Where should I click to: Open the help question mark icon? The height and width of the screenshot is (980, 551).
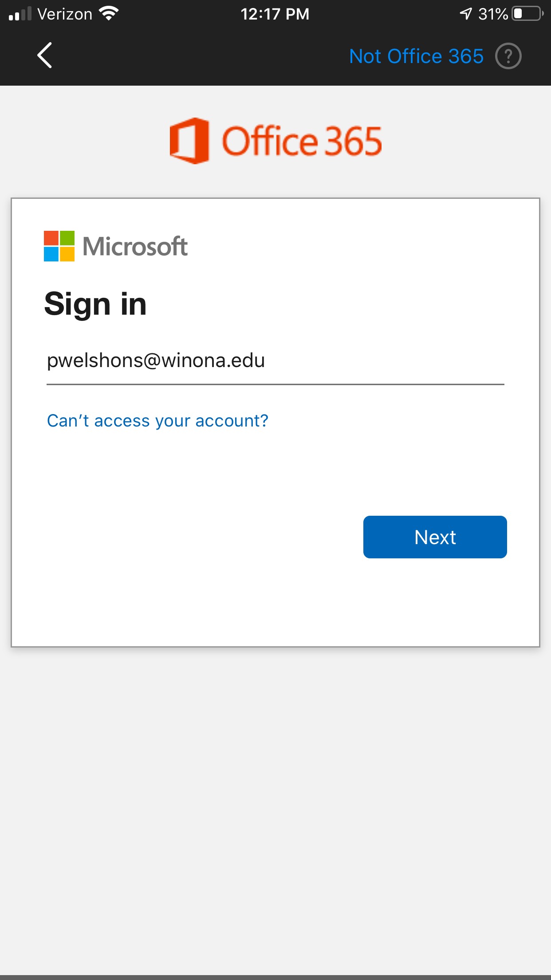click(508, 56)
